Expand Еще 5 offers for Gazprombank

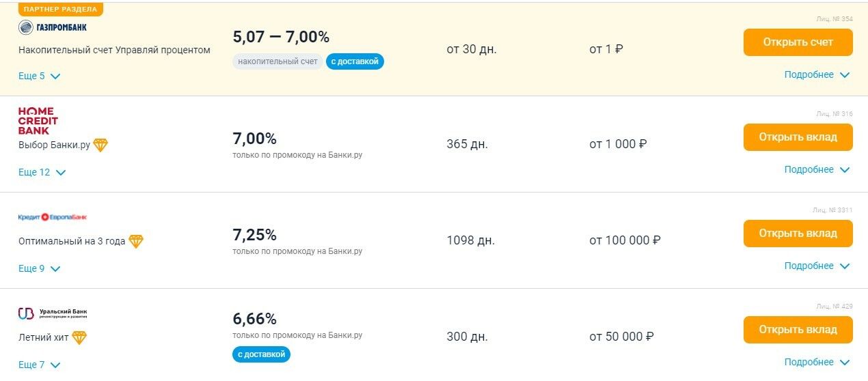coord(39,76)
